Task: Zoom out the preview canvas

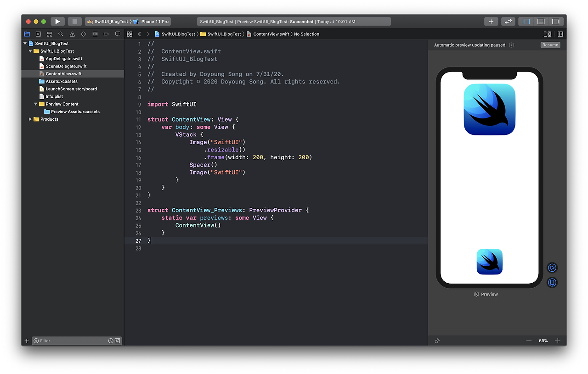Action: point(529,341)
